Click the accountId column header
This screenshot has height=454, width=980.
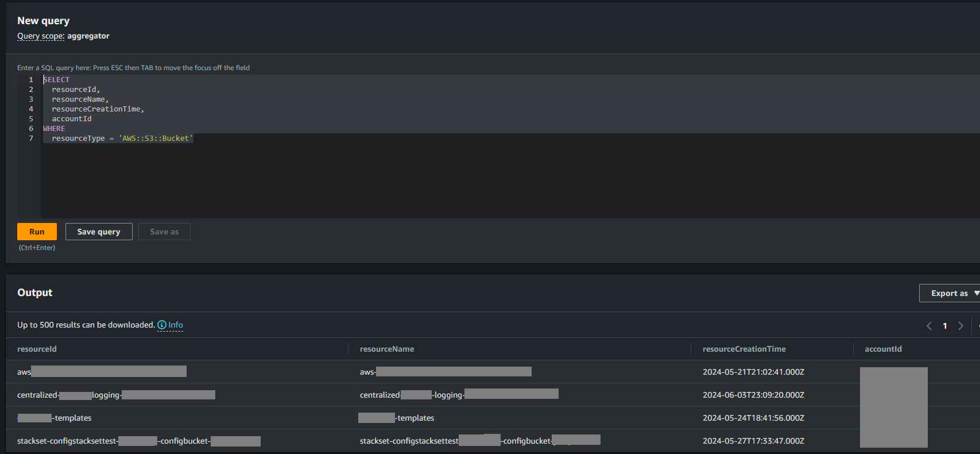[x=883, y=349]
